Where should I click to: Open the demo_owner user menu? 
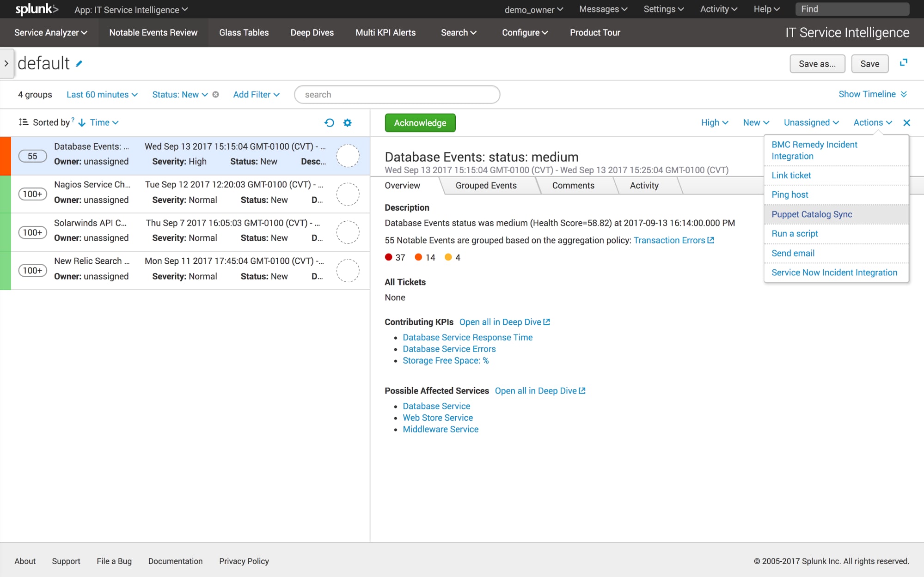point(534,10)
